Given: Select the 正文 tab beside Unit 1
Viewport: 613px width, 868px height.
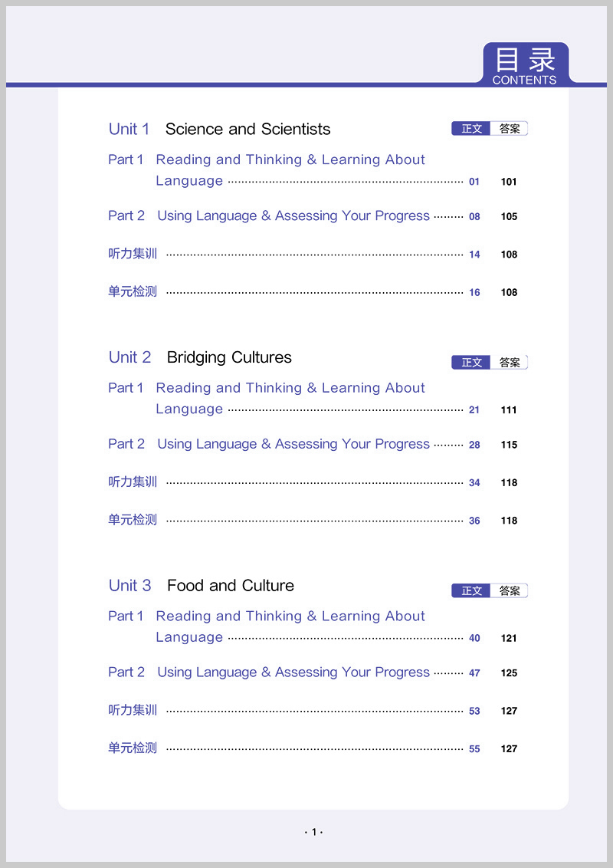Looking at the screenshot, I should (x=471, y=128).
